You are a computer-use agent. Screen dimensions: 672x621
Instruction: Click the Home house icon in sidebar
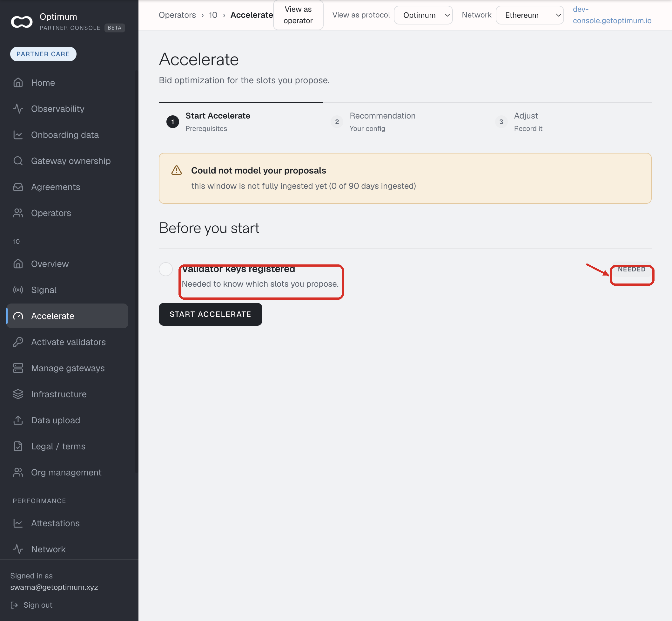(18, 83)
